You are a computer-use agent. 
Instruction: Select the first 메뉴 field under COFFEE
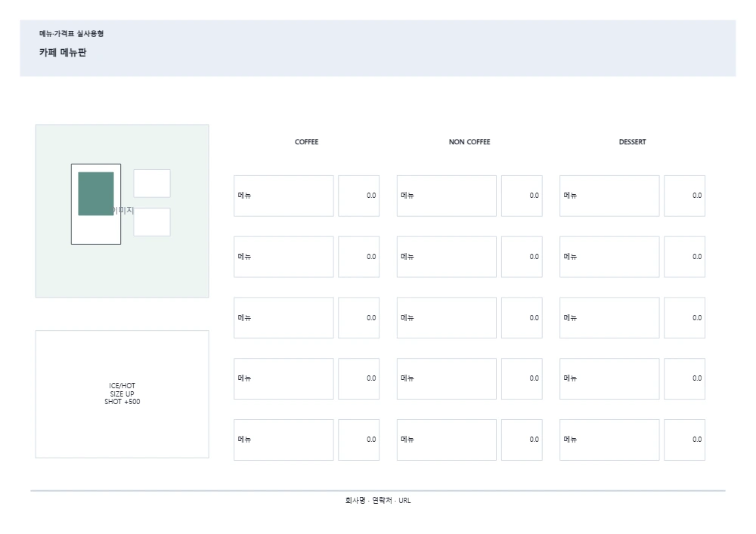coord(283,196)
